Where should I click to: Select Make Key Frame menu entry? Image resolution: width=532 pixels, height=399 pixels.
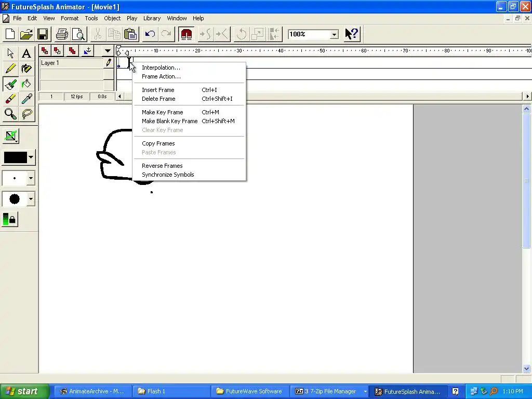click(x=189, y=112)
